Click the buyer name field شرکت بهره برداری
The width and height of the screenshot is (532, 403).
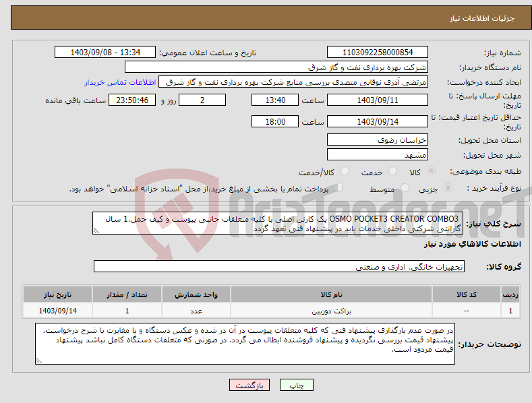[276, 67]
